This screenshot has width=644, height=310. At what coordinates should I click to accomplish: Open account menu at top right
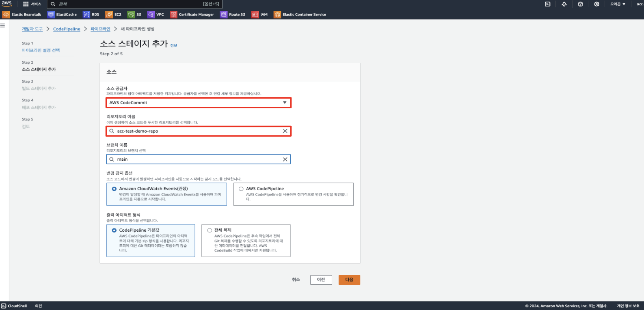click(640, 4)
